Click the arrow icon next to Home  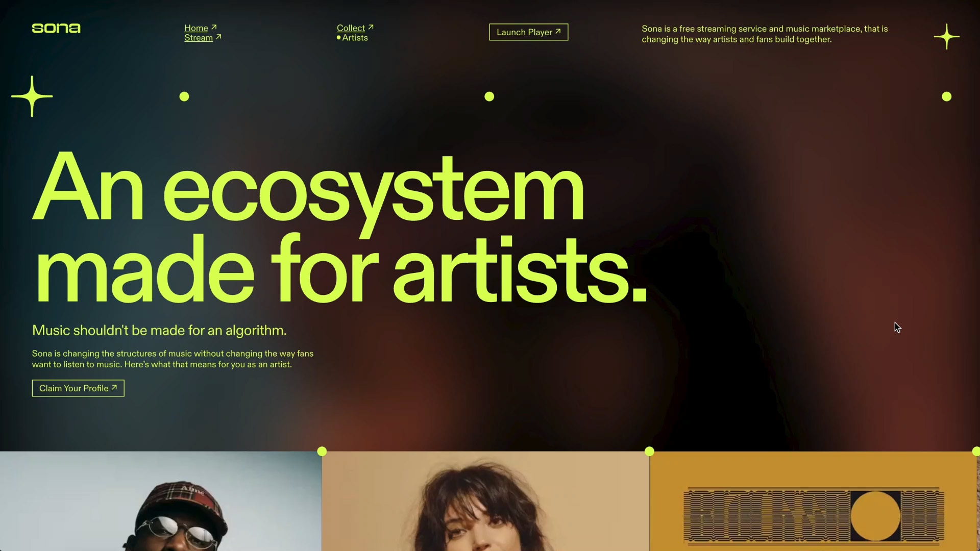pos(214,28)
